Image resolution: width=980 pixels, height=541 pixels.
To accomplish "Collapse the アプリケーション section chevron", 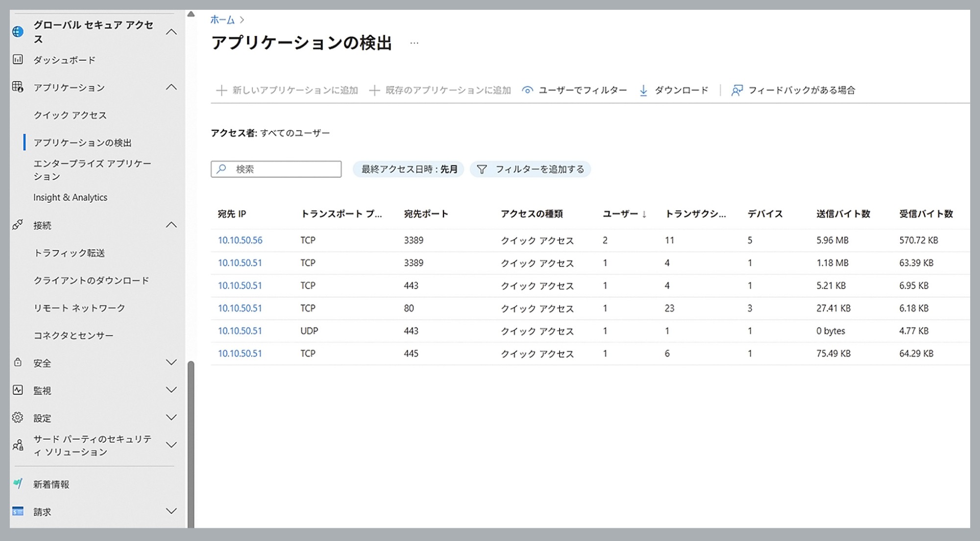I will pyautogui.click(x=171, y=87).
